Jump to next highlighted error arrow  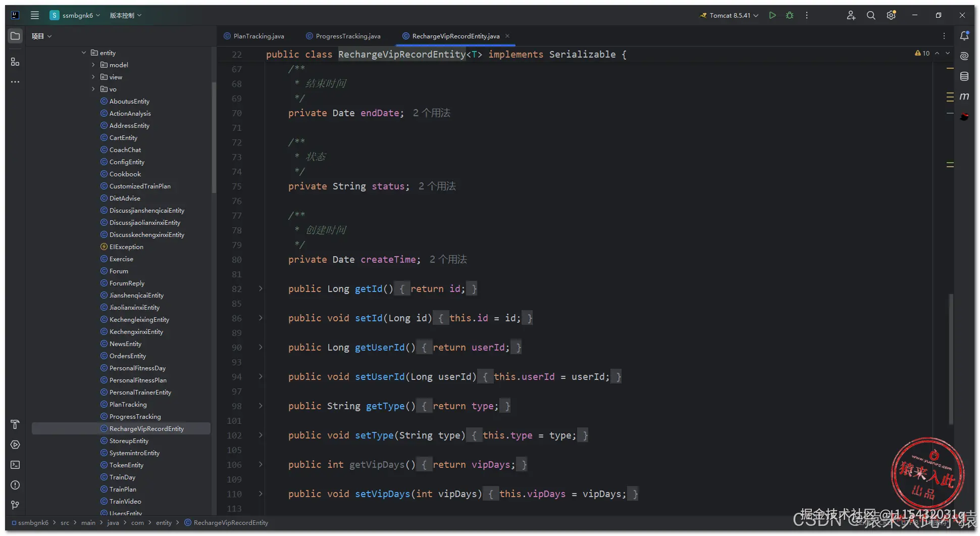coord(948,53)
